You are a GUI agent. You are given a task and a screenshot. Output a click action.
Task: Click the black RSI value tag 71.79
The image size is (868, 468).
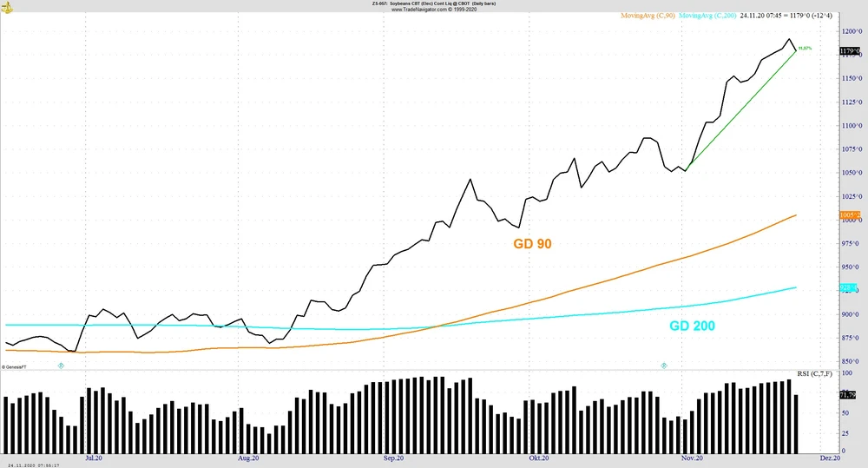[x=849, y=394]
